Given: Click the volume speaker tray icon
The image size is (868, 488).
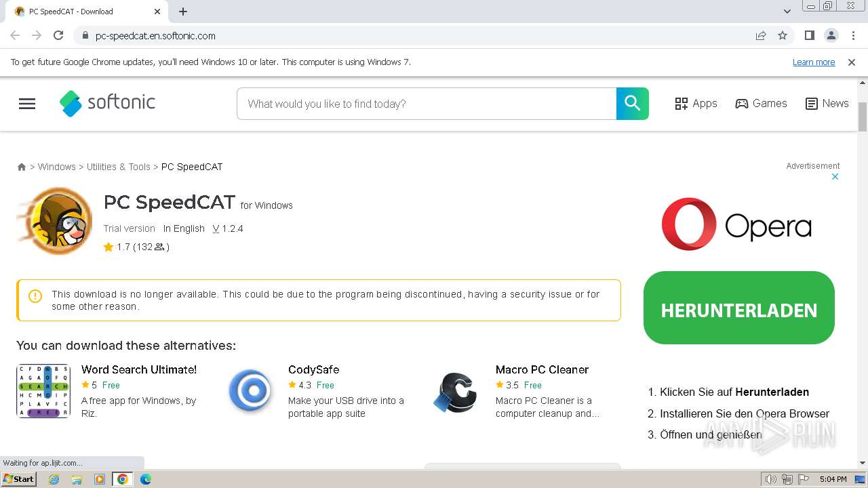Looking at the screenshot, I should [771, 479].
